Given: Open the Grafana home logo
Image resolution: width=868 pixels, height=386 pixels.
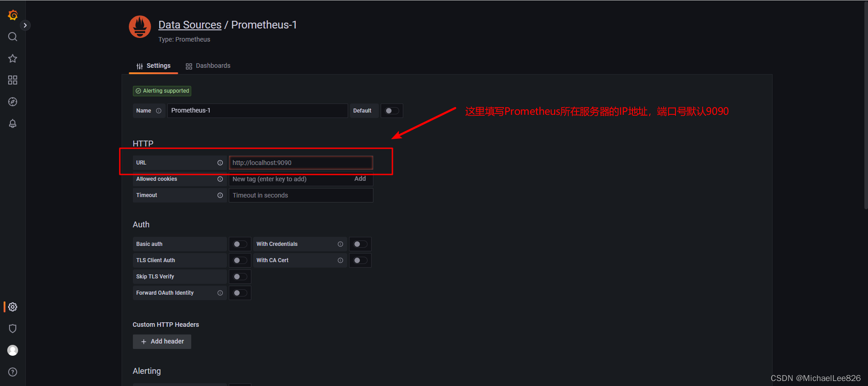Looking at the screenshot, I should coord(13,15).
